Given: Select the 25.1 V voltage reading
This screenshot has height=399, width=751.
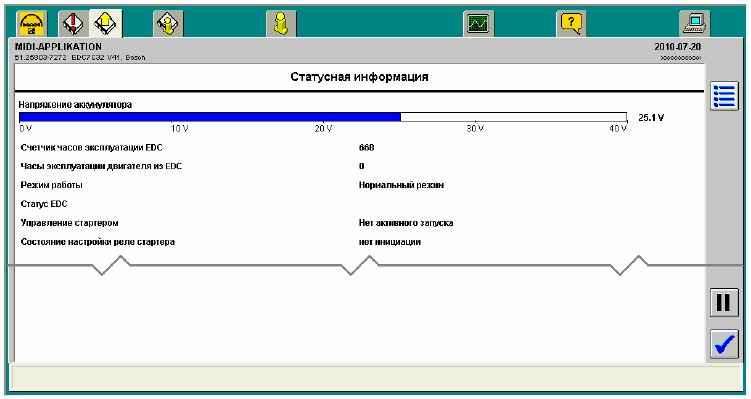Looking at the screenshot, I should click(651, 118).
